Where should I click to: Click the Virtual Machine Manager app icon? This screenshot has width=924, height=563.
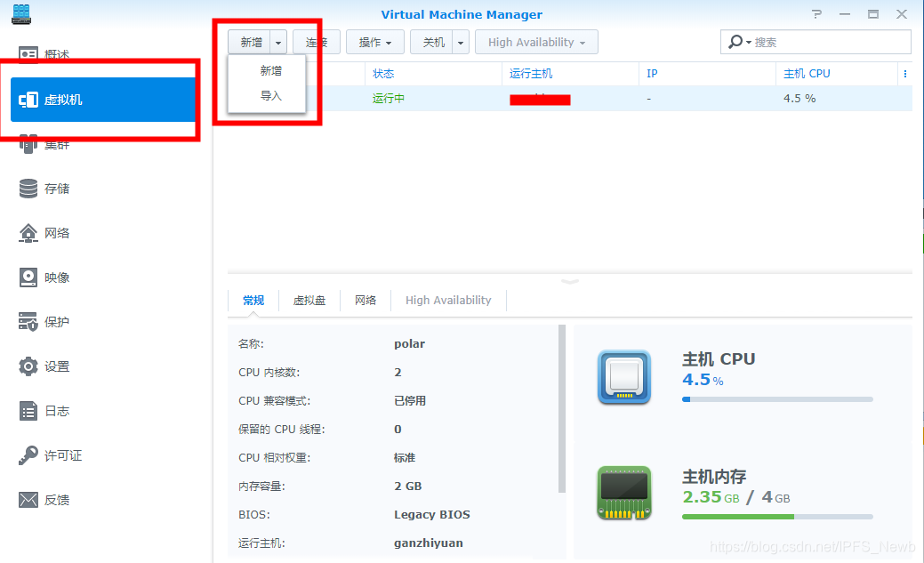pyautogui.click(x=21, y=14)
